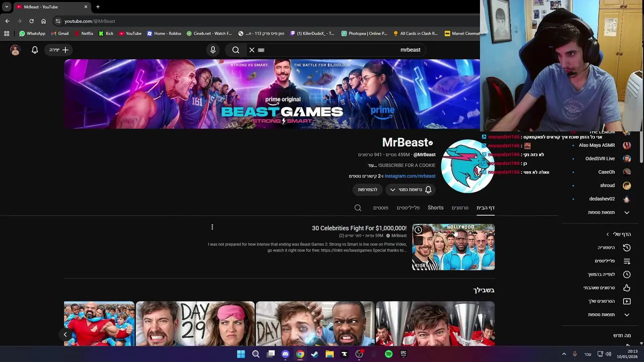Screen dimensions: 644x362
Task: Open Steam from the taskbar
Action: point(314,354)
